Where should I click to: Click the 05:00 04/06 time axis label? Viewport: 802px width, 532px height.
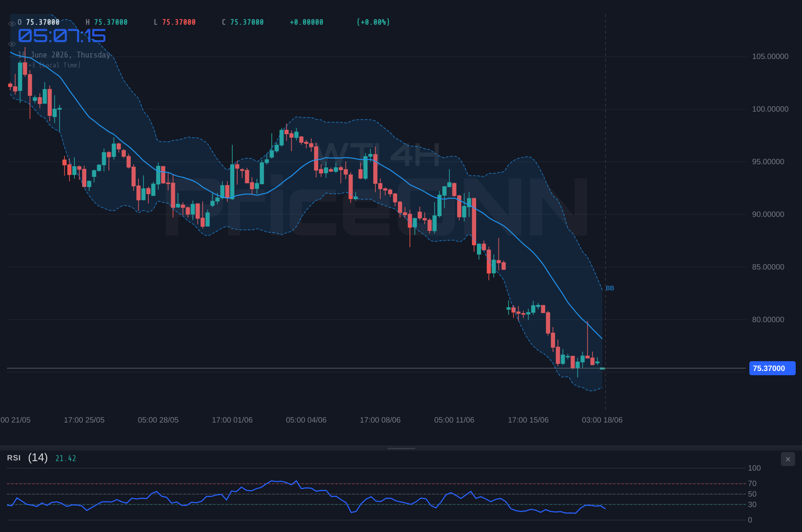pos(306,420)
